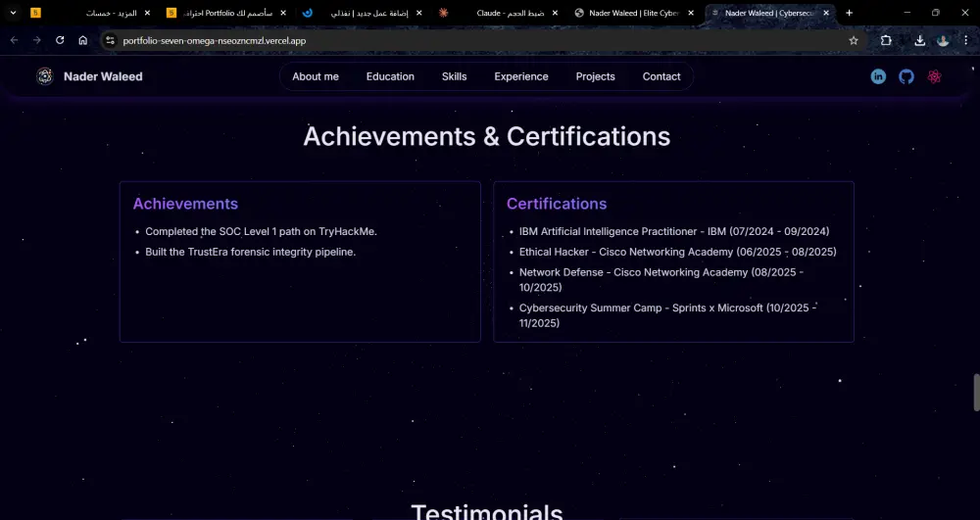Navigate to Experience section

(x=521, y=76)
